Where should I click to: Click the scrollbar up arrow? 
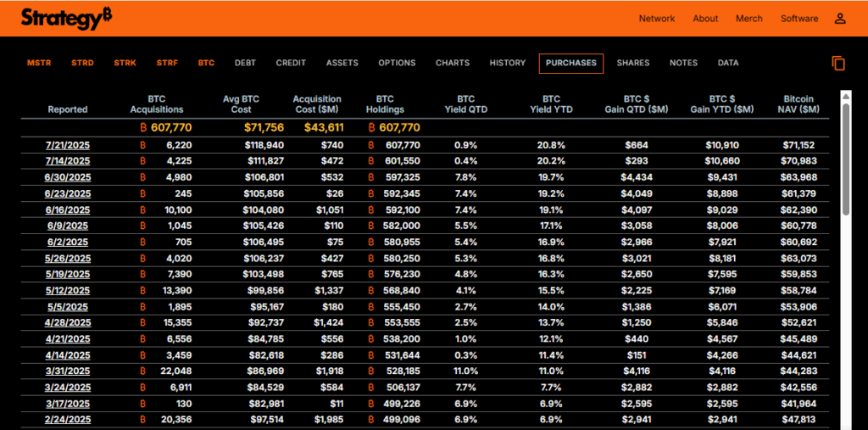(845, 97)
